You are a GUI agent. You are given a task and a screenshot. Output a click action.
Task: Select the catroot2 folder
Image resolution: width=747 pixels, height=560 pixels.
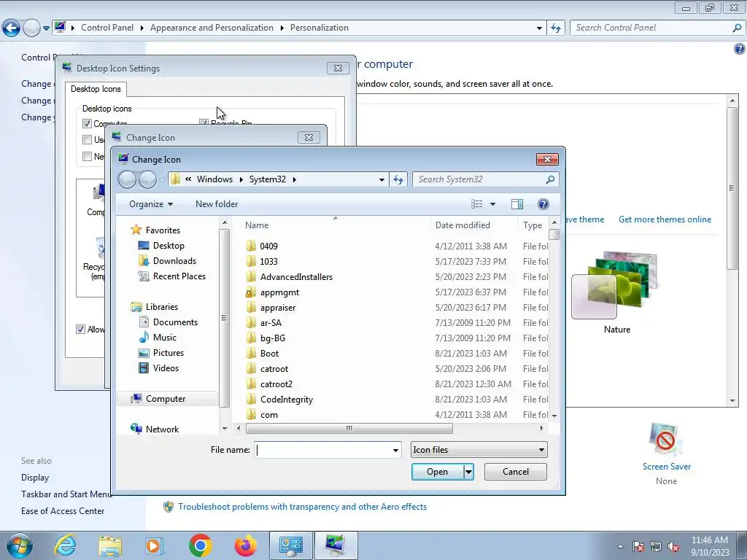276,384
